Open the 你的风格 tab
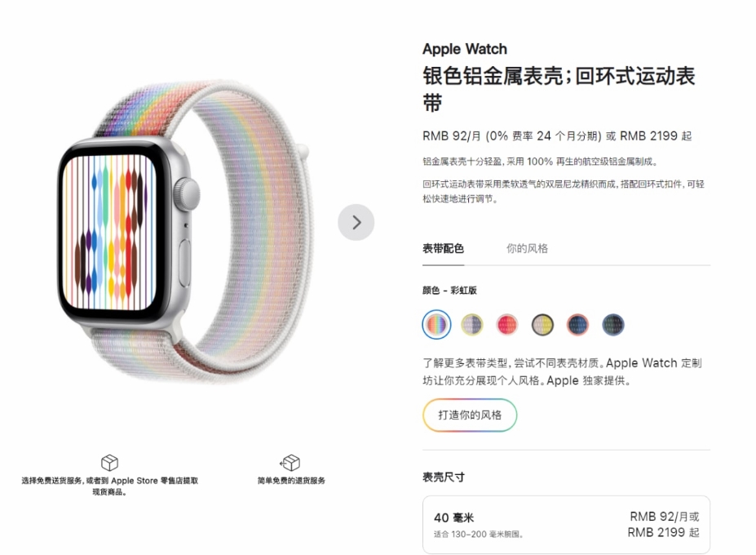 527,249
